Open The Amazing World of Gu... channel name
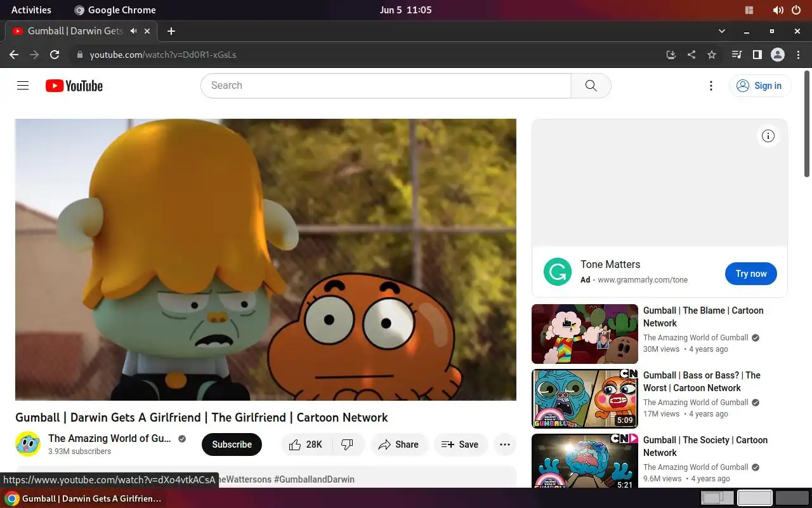The image size is (812, 508). (110, 438)
